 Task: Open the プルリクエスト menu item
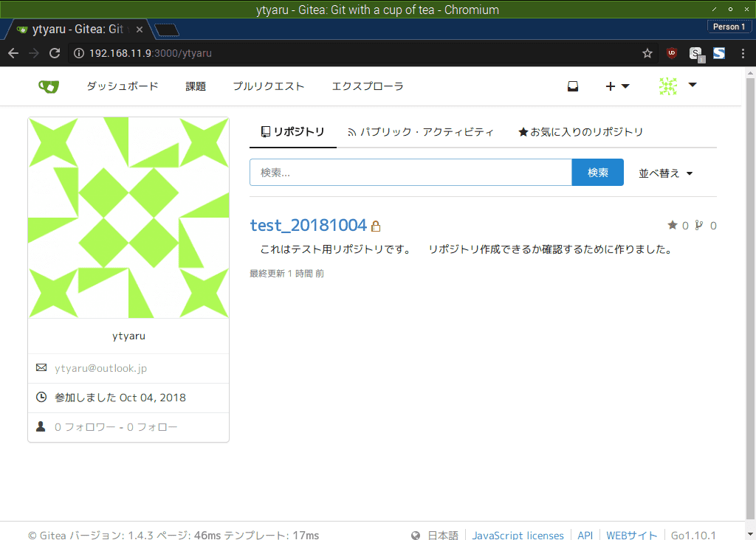point(269,86)
